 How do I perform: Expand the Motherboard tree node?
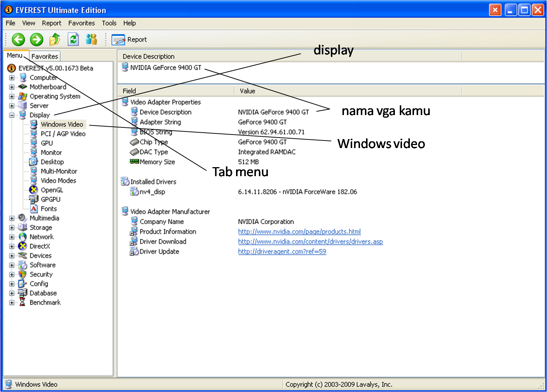(x=12, y=87)
